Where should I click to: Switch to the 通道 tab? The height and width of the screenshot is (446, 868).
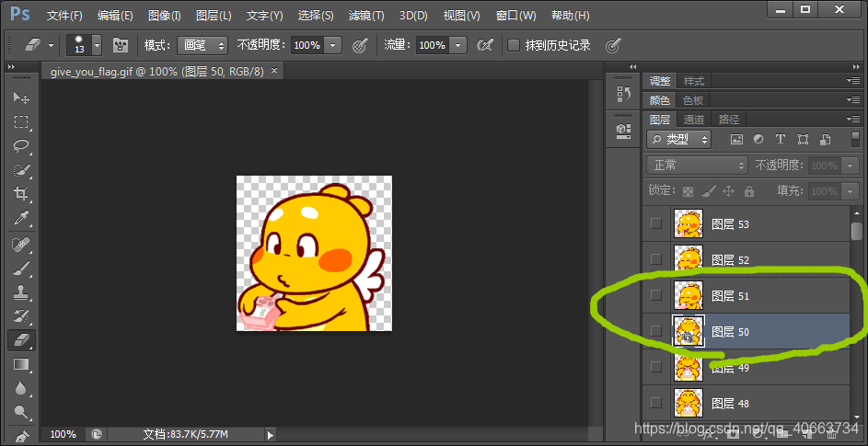pos(694,119)
